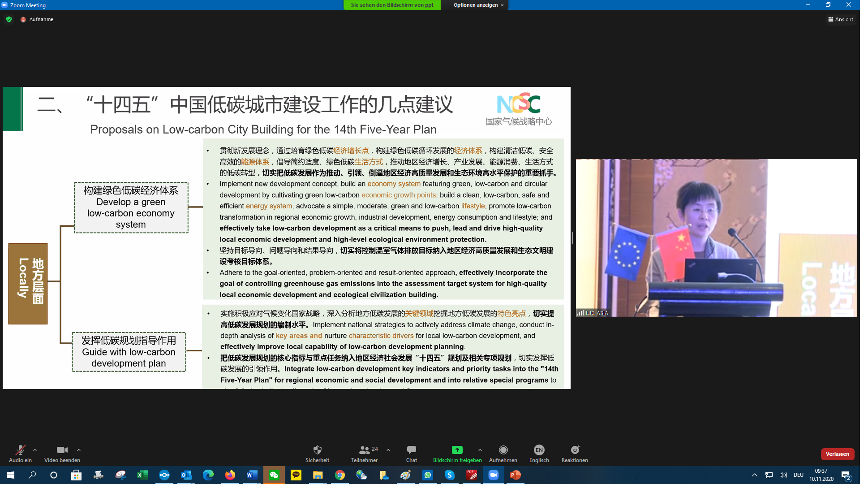Open WeChat from the taskbar
868x484 pixels.
[274, 475]
